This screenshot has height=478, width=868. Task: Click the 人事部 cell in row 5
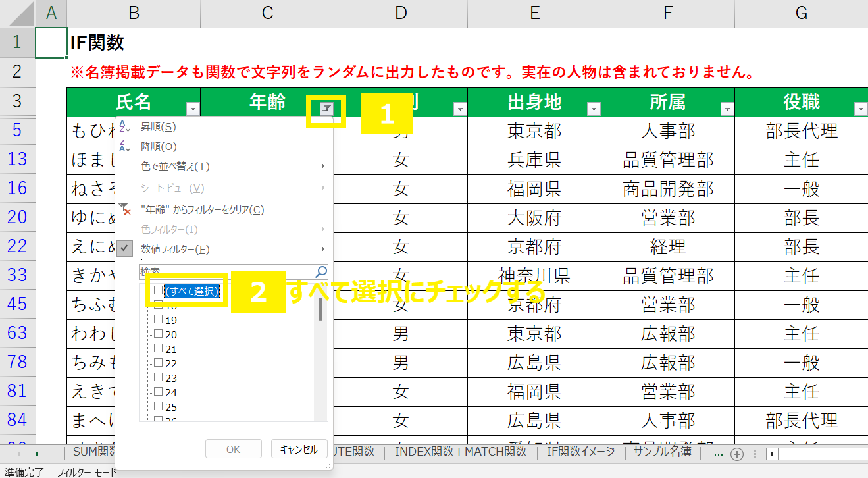coord(668,131)
